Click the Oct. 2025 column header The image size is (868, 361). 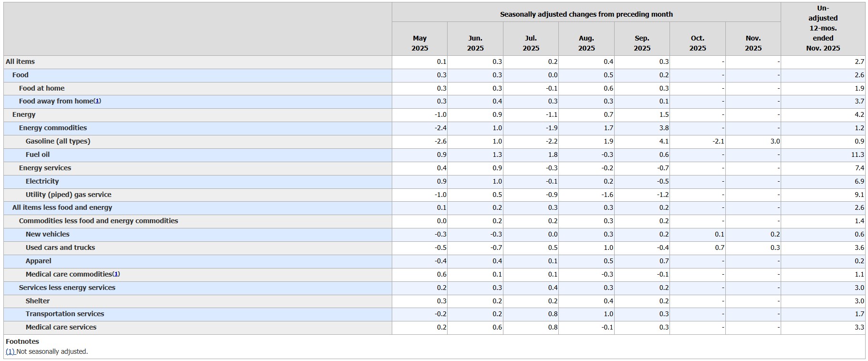[x=697, y=43]
